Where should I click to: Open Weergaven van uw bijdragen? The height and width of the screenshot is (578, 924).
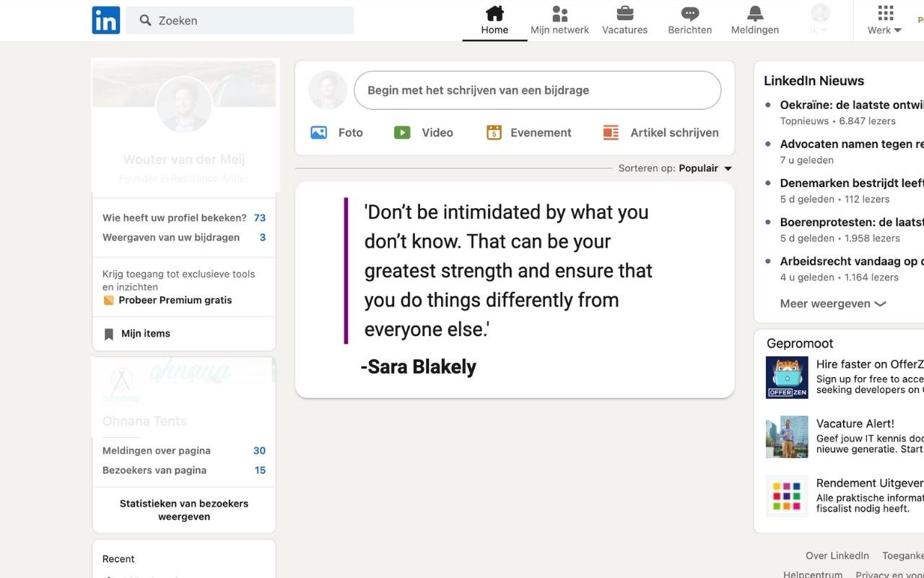(x=184, y=237)
